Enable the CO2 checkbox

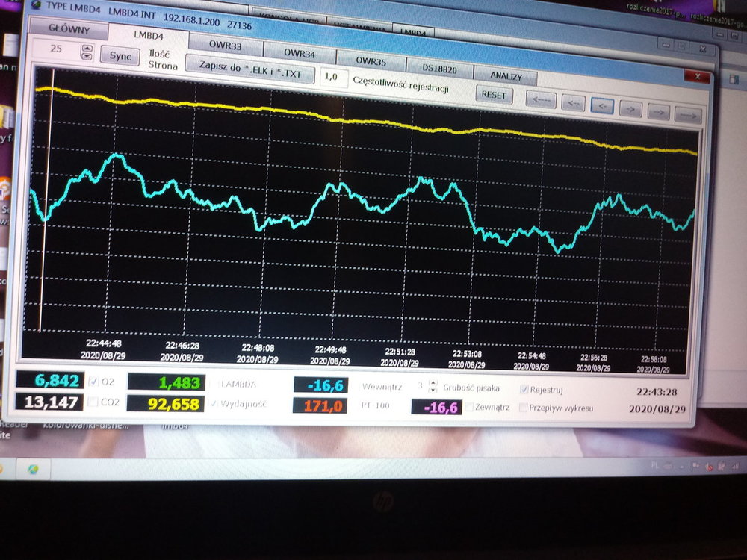pos(94,402)
